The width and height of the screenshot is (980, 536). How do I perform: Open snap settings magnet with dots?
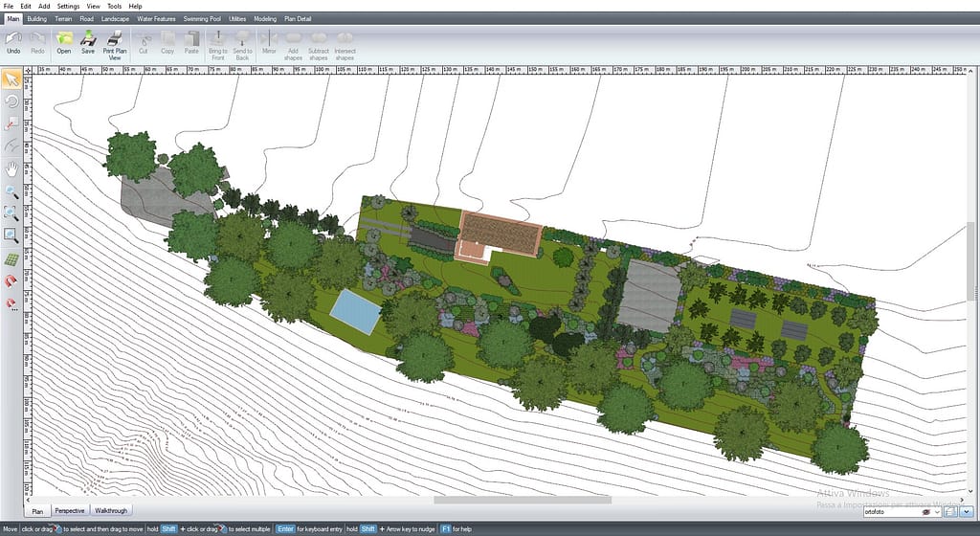[11, 304]
